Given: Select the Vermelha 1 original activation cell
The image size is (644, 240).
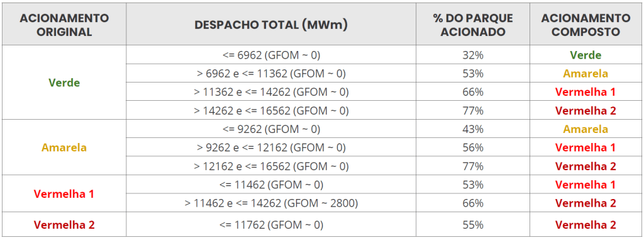Looking at the screenshot, I should [x=64, y=193].
